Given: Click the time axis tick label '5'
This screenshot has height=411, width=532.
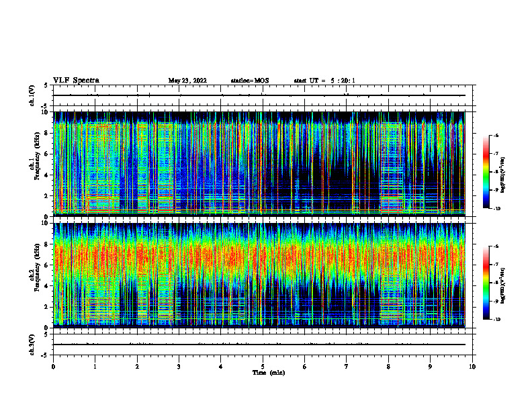Looking at the screenshot, I should (263, 367).
